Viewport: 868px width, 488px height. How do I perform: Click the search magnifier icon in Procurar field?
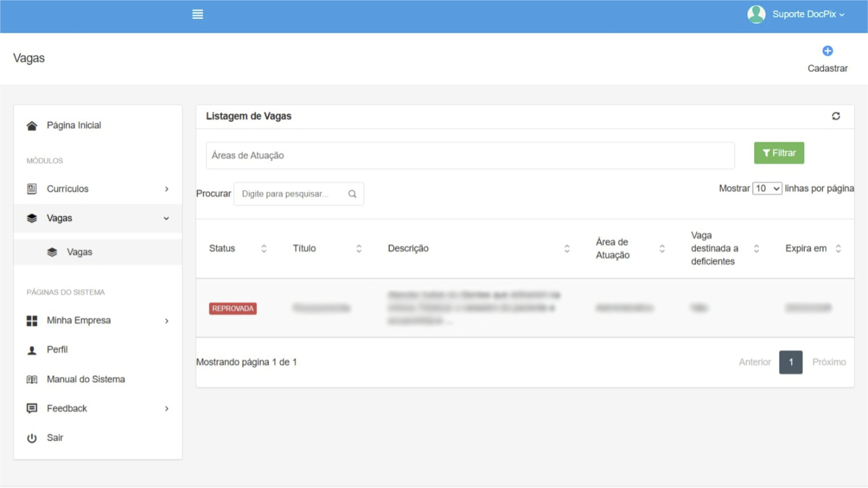[x=352, y=194]
